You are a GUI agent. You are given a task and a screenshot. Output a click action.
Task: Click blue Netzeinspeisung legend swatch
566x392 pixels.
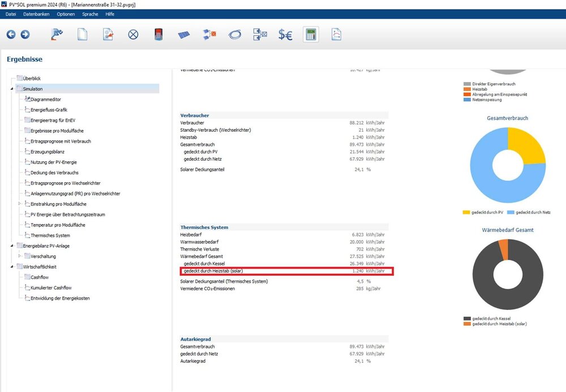pos(467,100)
